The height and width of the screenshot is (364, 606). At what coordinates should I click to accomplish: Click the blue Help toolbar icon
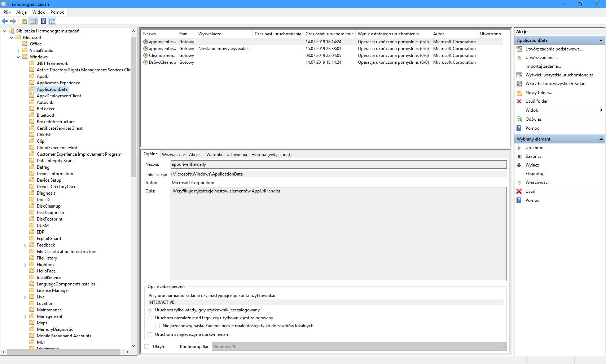[43, 21]
